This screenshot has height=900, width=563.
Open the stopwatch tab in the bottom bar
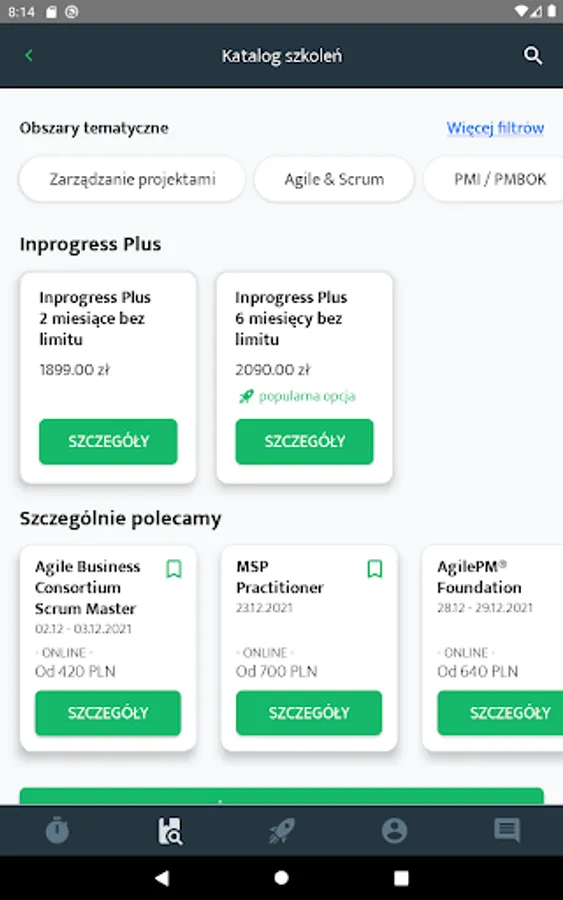point(57,831)
